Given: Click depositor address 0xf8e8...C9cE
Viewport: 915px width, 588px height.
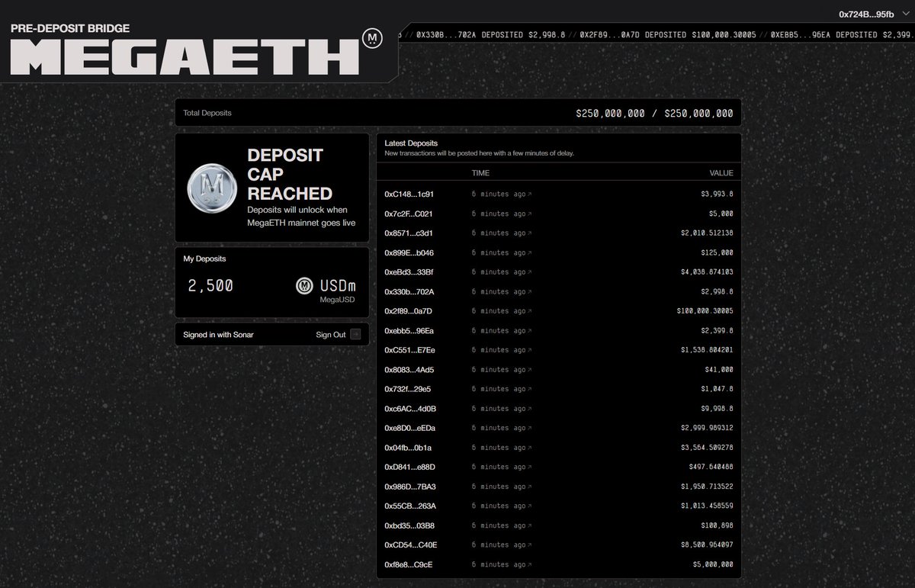Looking at the screenshot, I should 409,564.
